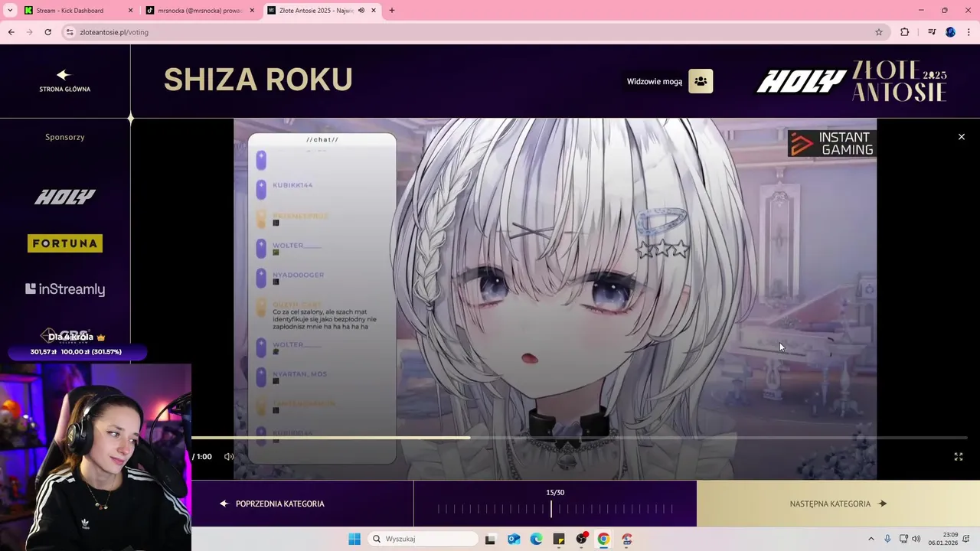This screenshot has height=551, width=980.
Task: Open Chrome three-dot menu
Action: [x=969, y=32]
